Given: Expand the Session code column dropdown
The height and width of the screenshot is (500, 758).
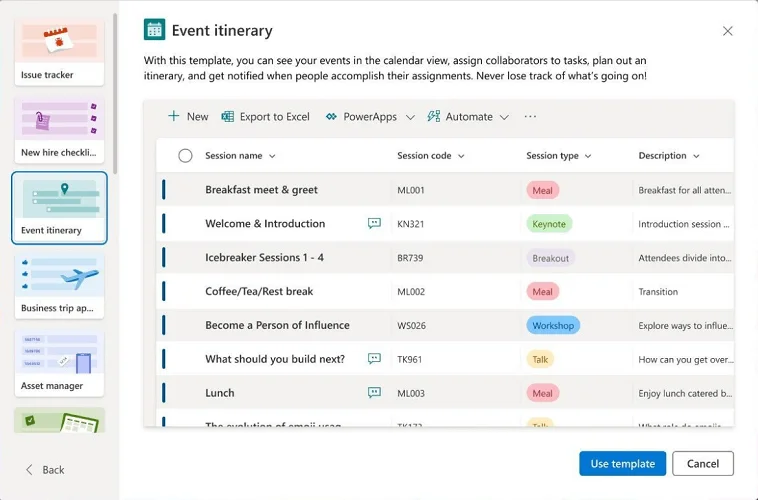Looking at the screenshot, I should pos(461,156).
